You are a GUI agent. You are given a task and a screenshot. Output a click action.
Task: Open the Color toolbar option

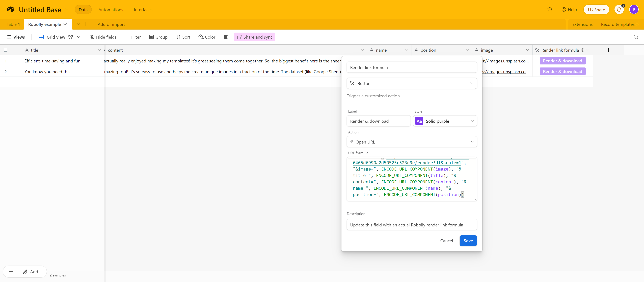tap(207, 37)
